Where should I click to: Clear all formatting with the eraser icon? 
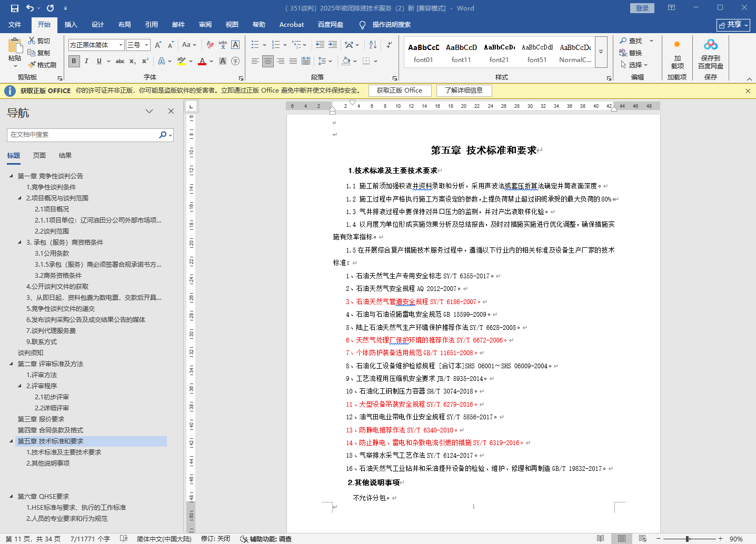[210, 45]
